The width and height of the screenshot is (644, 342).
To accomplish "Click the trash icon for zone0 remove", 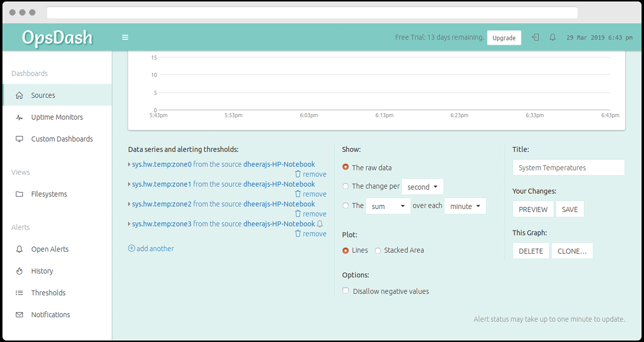I will coord(298,174).
